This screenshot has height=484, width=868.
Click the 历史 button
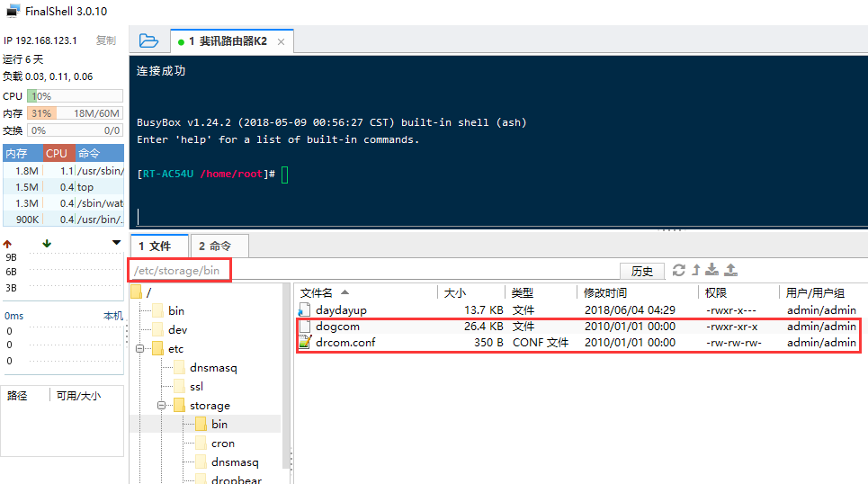click(x=641, y=271)
